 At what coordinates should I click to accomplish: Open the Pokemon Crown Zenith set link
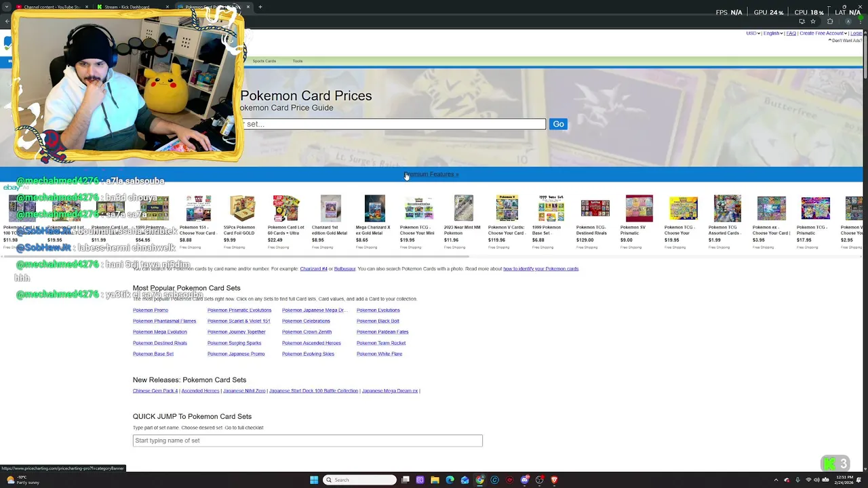307,332
